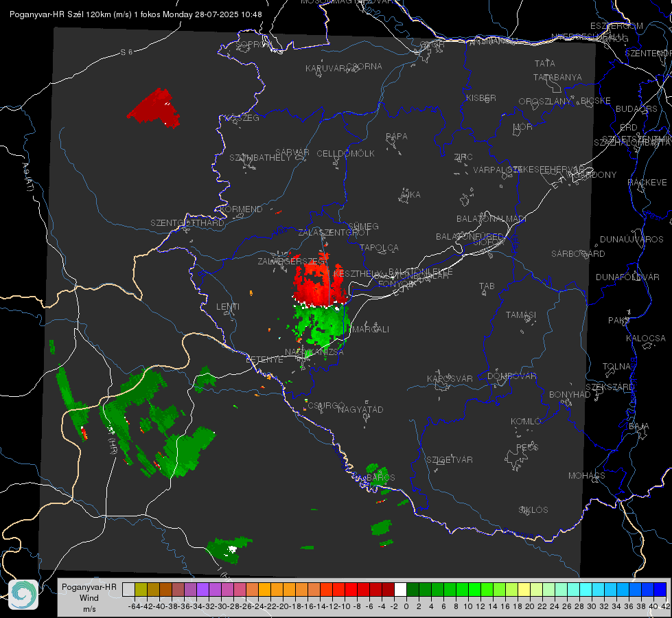Select the PAPA city label
Screen dimensions: 672x618
pos(397,137)
